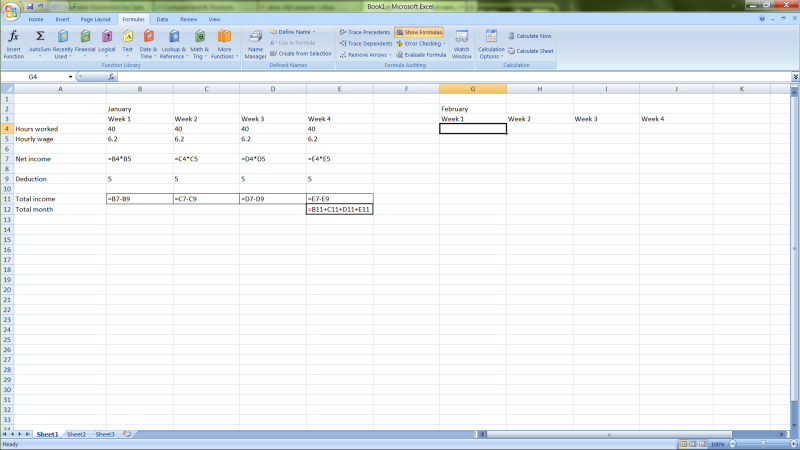
Task: Open Math & Trig functions
Action: pyautogui.click(x=199, y=44)
